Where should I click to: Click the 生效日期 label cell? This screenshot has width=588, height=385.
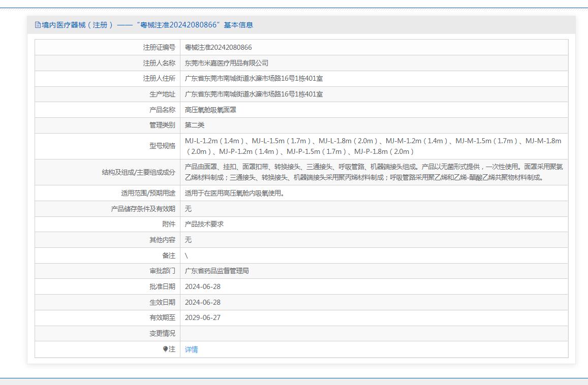(x=108, y=302)
